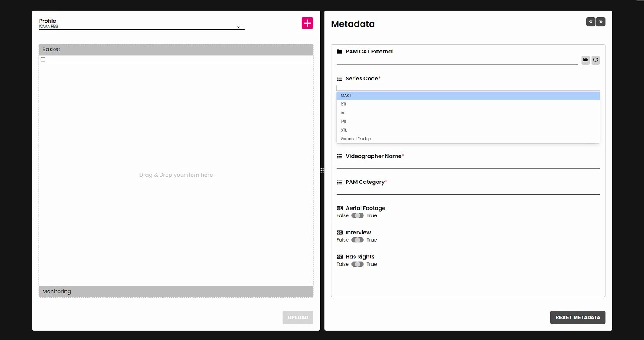644x340 pixels.
Task: Click the UPLOAD button
Action: pyautogui.click(x=298, y=317)
